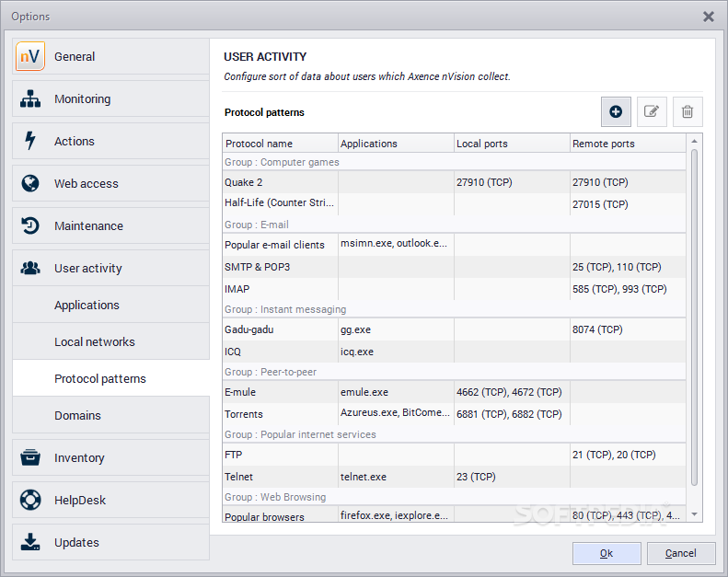Confirm with the Ok button
This screenshot has height=577, width=728.
(x=607, y=553)
